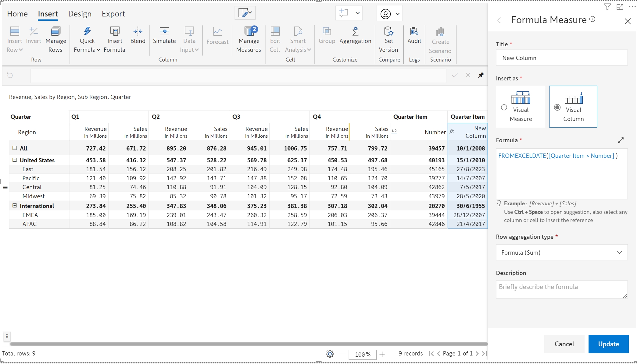Collapse the United States row group

pyautogui.click(x=14, y=160)
